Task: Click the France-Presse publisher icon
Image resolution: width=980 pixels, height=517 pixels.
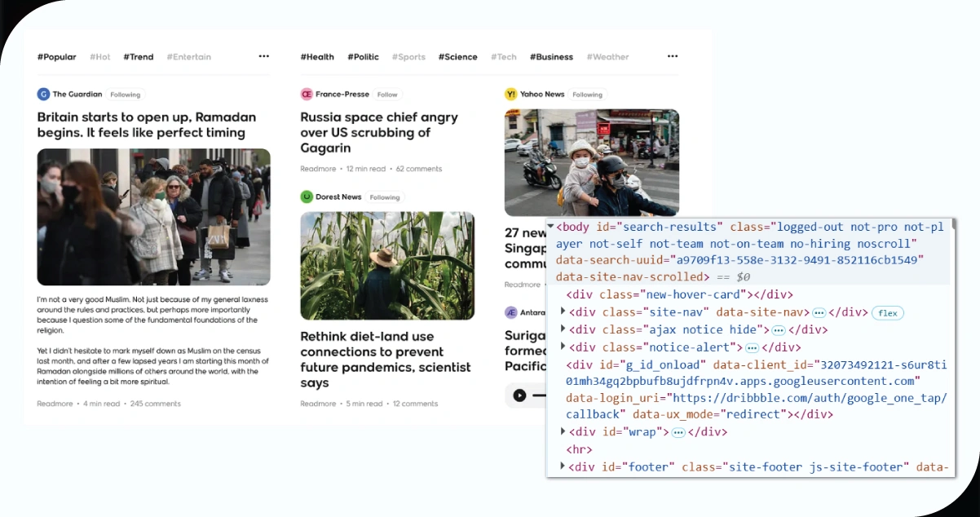Action: [x=307, y=95]
